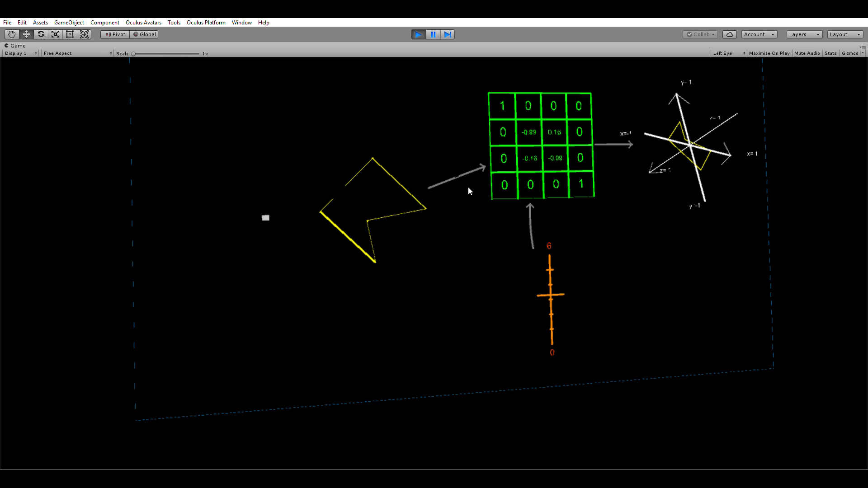Screen dimensions: 868x488
Task: Select the combined Transform tool icon
Action: 84,34
